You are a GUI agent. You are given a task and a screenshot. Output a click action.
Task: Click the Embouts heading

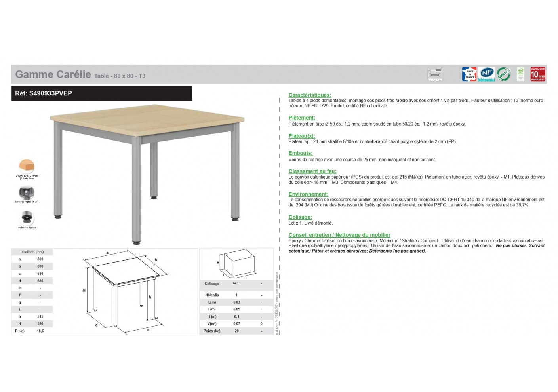click(301, 153)
